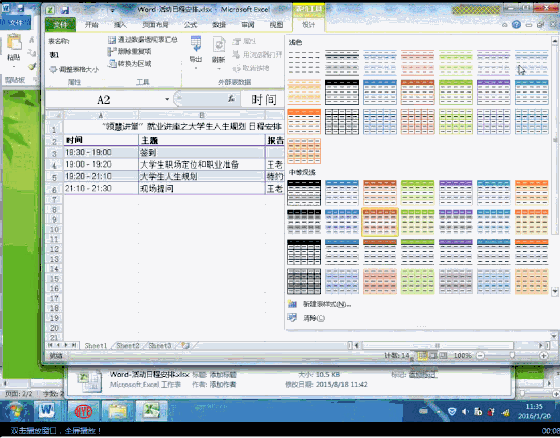Expand the Name Box dropdown arrow
Viewport: 560px width, 438px height.
coord(167,99)
